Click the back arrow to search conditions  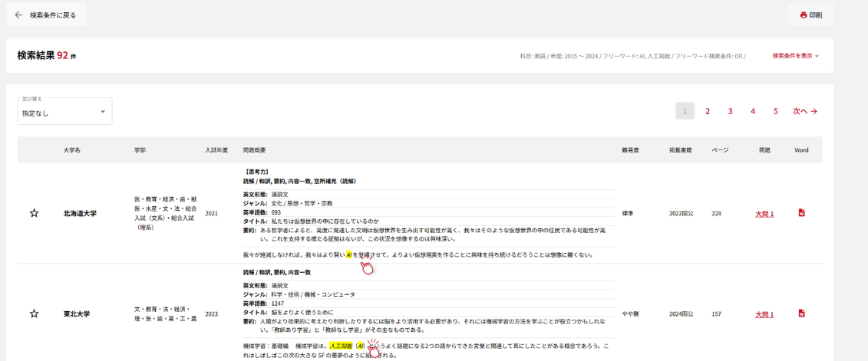[x=19, y=15]
